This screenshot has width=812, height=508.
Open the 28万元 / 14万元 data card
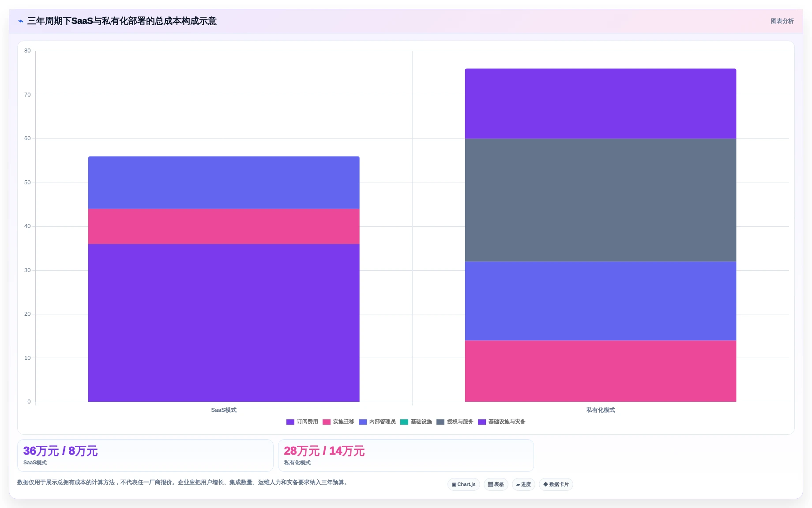coord(406,456)
